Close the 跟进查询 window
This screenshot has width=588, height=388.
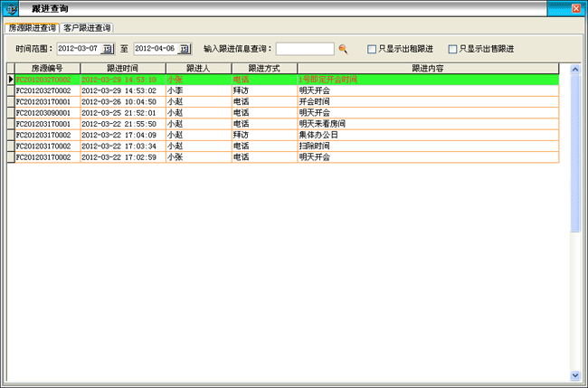[576, 8]
